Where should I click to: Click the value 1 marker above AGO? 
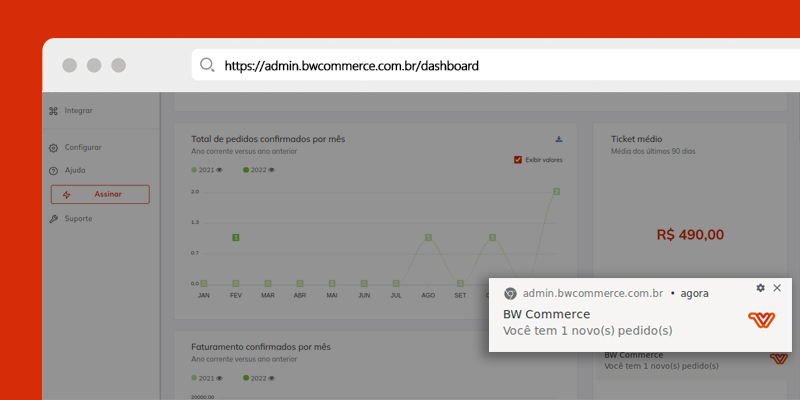pyautogui.click(x=428, y=237)
